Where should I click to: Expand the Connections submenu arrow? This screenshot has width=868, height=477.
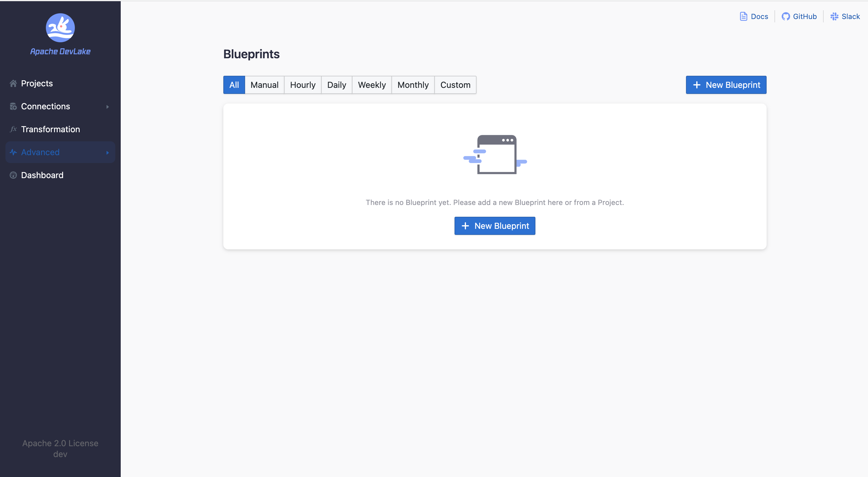pyautogui.click(x=107, y=107)
